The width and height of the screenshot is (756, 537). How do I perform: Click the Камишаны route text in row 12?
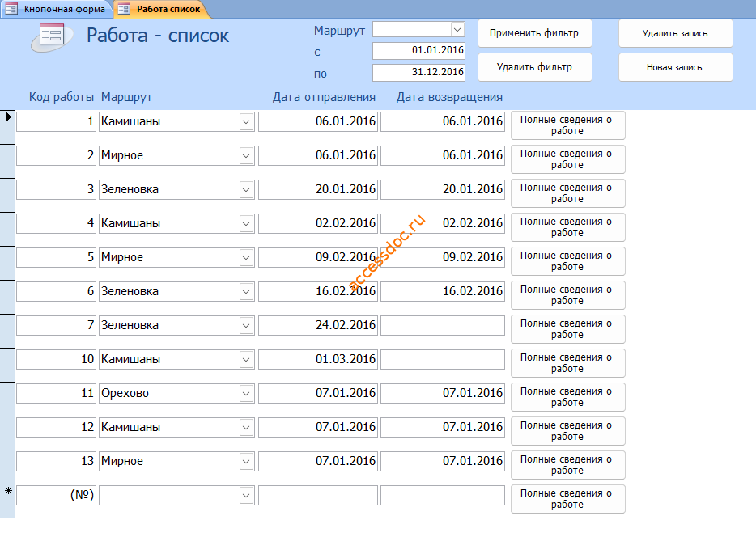click(130, 427)
